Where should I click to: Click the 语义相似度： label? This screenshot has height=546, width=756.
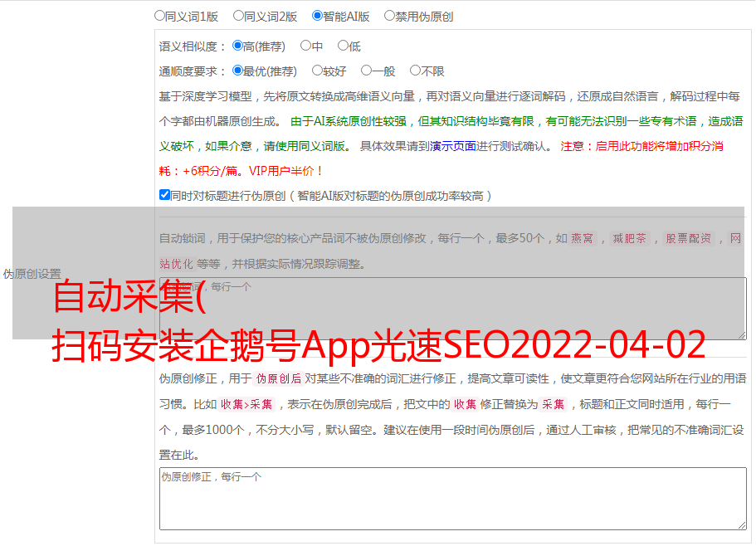click(x=193, y=46)
